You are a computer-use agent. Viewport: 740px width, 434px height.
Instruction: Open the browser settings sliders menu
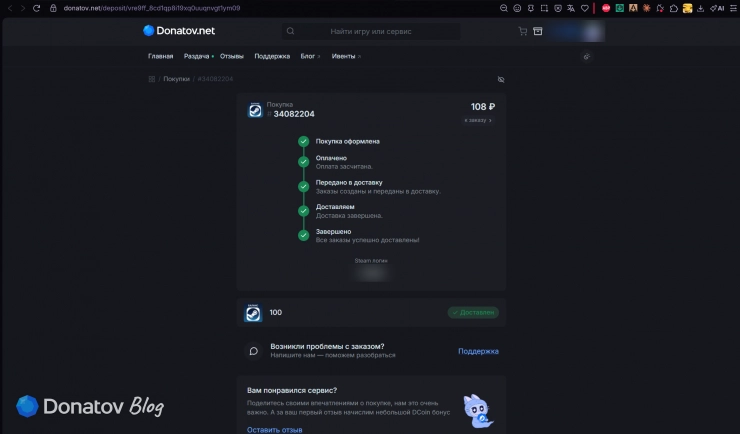coord(733,8)
